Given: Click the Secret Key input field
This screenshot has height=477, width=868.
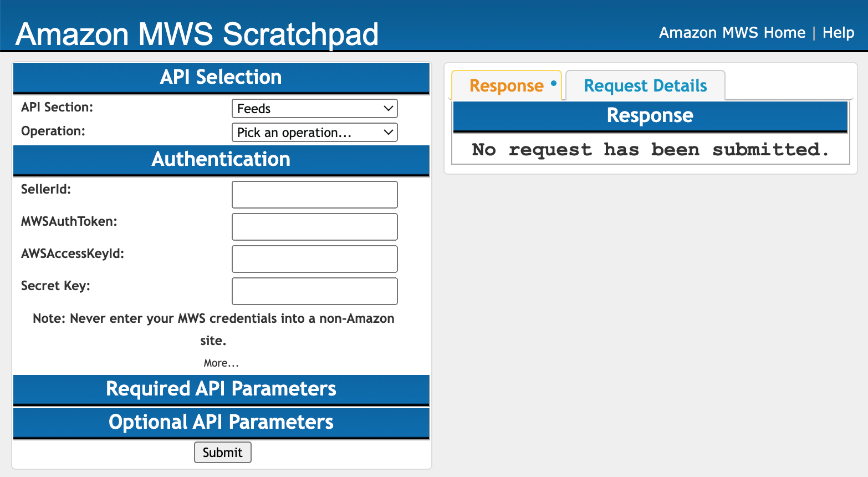Looking at the screenshot, I should tap(314, 291).
